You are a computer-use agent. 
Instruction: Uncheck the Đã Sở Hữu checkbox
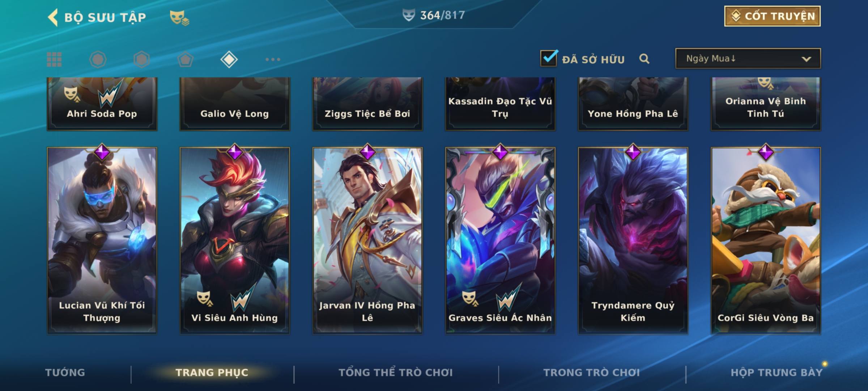click(x=549, y=58)
